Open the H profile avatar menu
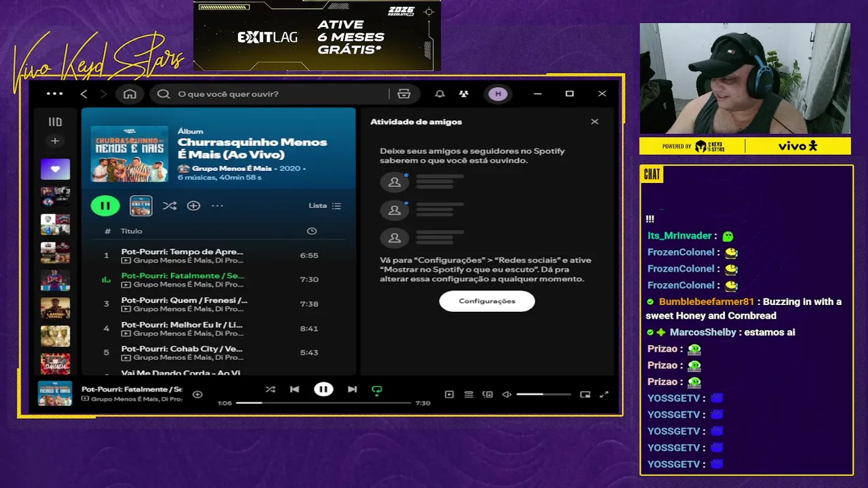This screenshot has width=868, height=488. tap(498, 94)
